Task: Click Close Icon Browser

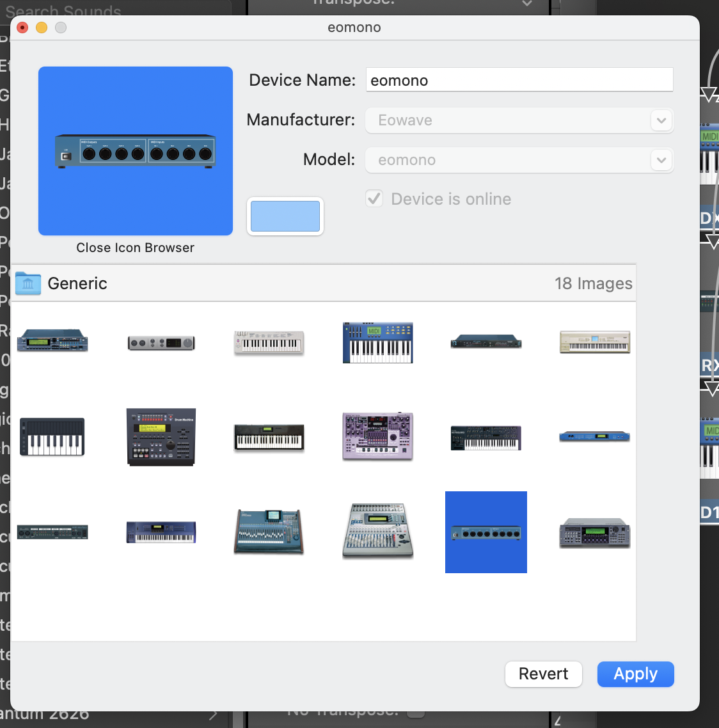Action: click(x=136, y=248)
